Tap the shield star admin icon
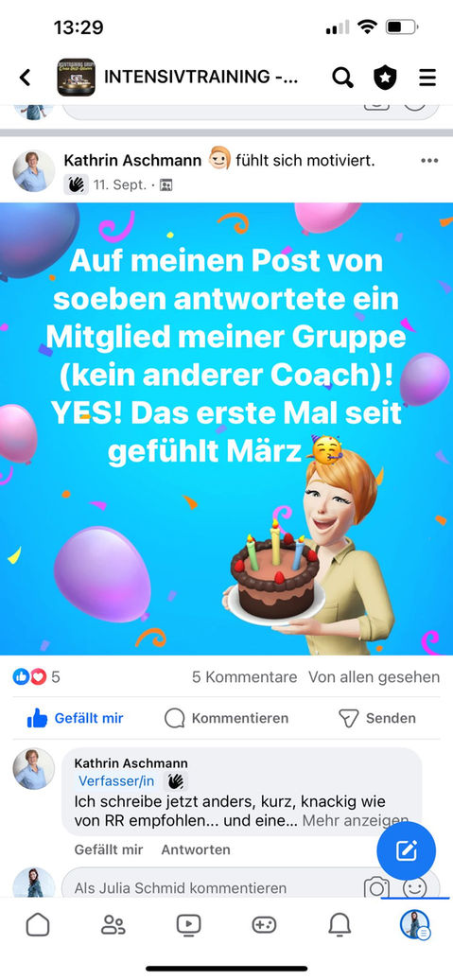The height and width of the screenshot is (980, 453). (x=385, y=78)
